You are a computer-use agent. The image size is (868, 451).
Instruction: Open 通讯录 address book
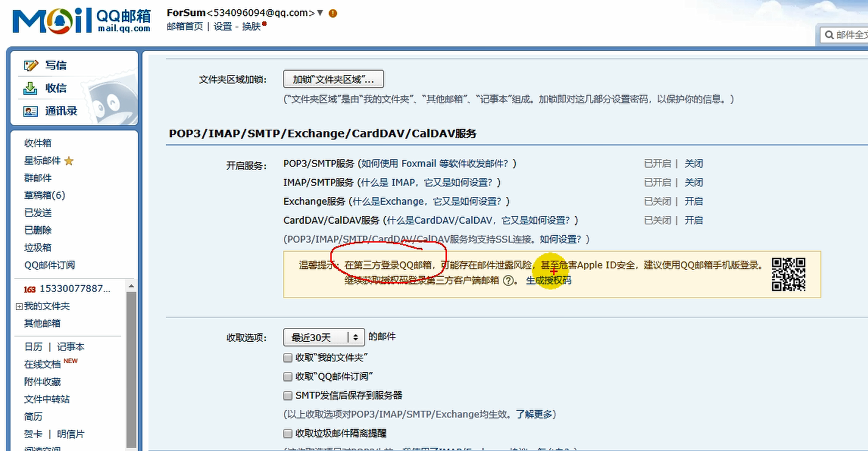[x=61, y=112]
